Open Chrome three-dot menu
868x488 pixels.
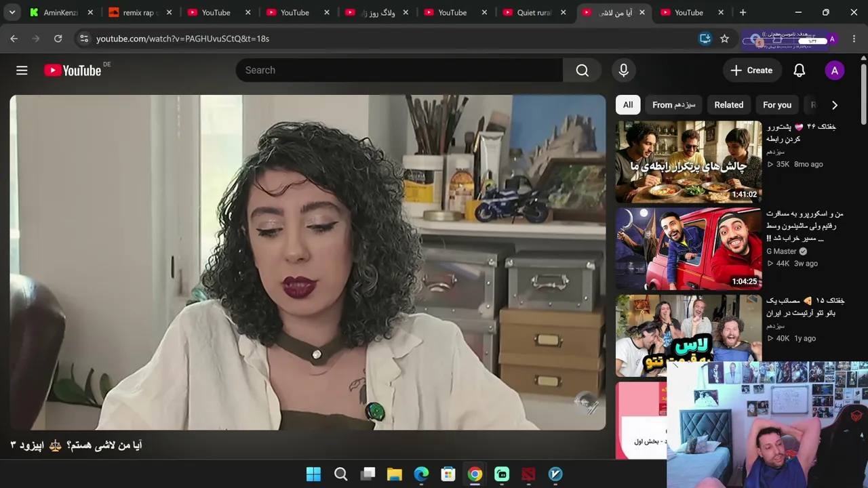(854, 39)
